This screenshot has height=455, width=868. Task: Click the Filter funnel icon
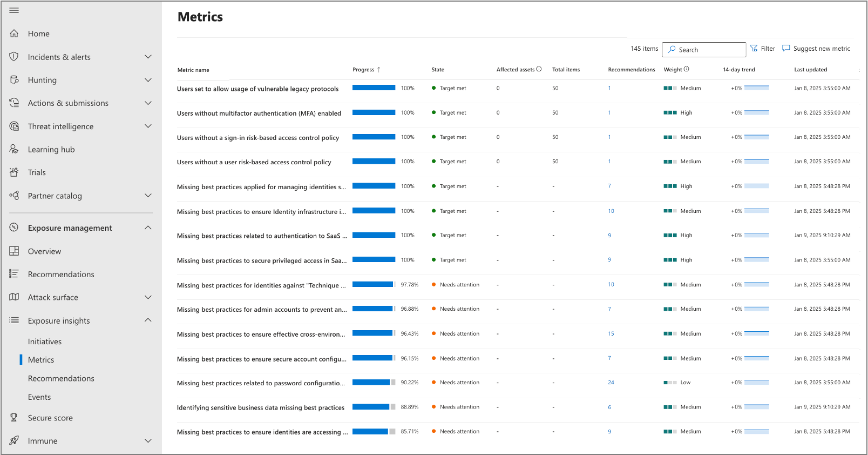tap(754, 49)
